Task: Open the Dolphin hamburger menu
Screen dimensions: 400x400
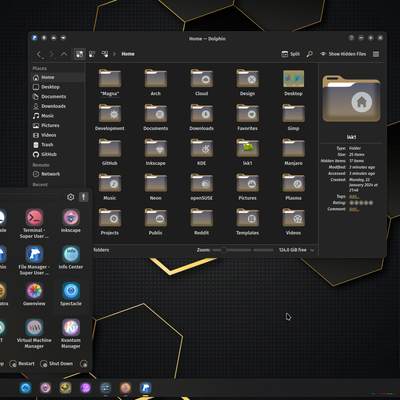Action: tap(376, 54)
